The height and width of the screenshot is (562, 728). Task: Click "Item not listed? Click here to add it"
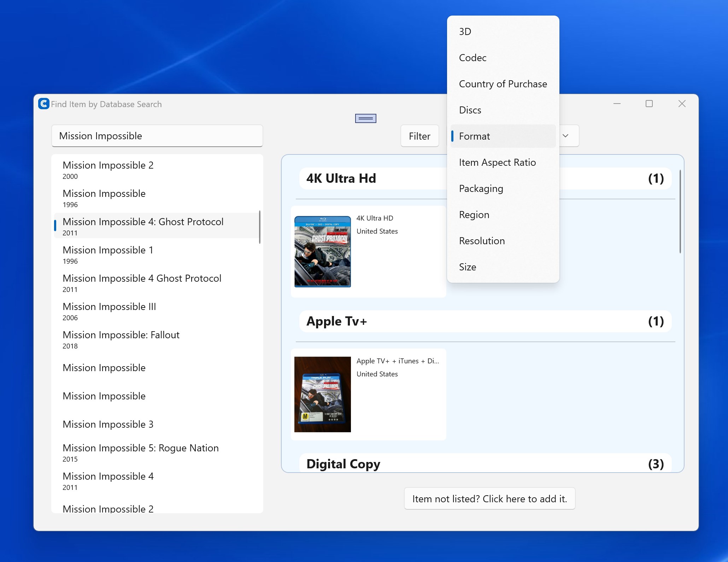coord(489,498)
